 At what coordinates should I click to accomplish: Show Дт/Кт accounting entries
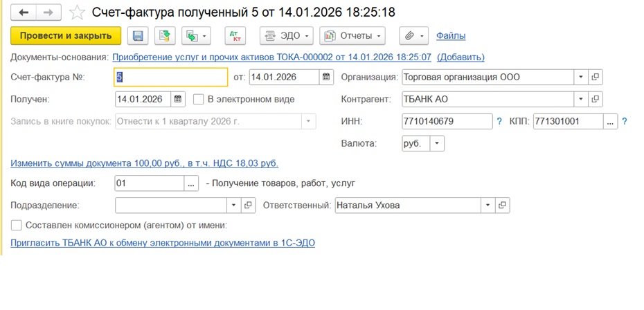point(235,35)
